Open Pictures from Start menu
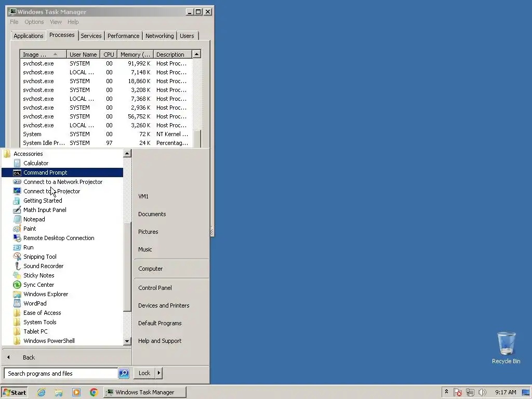532x399 pixels. pos(148,232)
